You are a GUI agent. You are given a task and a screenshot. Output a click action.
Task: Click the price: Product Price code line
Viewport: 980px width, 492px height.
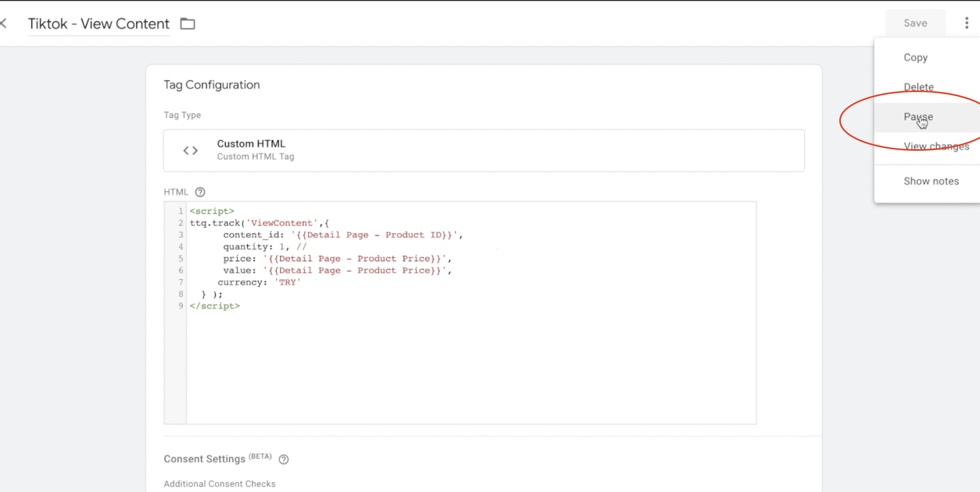pos(338,259)
